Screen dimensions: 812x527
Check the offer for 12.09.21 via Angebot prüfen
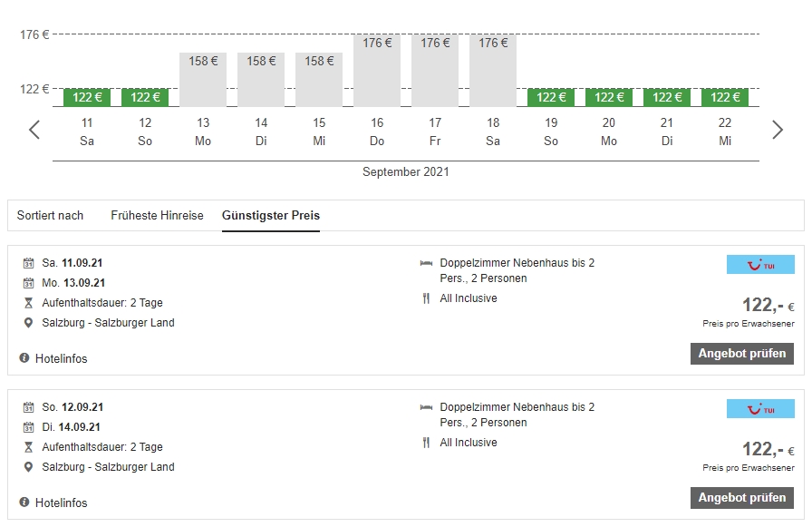click(741, 497)
